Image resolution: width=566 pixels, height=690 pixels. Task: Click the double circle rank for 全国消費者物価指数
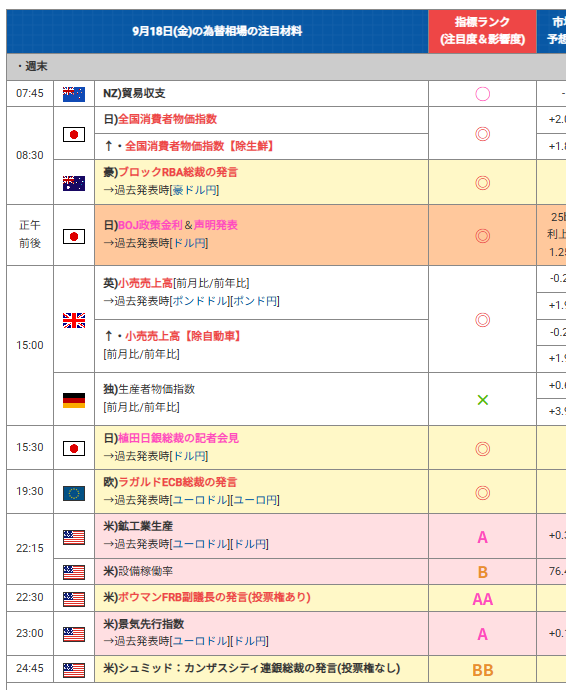click(x=482, y=134)
